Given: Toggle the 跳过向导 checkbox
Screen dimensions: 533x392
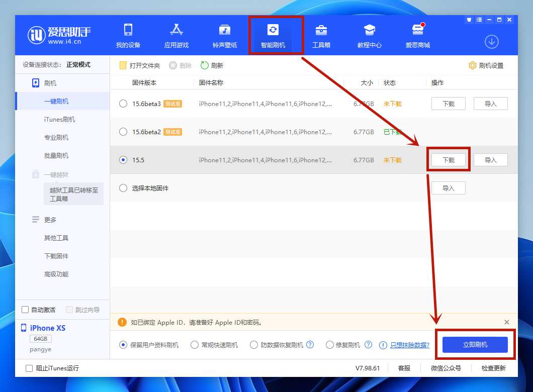Looking at the screenshot, I should coord(69,310).
